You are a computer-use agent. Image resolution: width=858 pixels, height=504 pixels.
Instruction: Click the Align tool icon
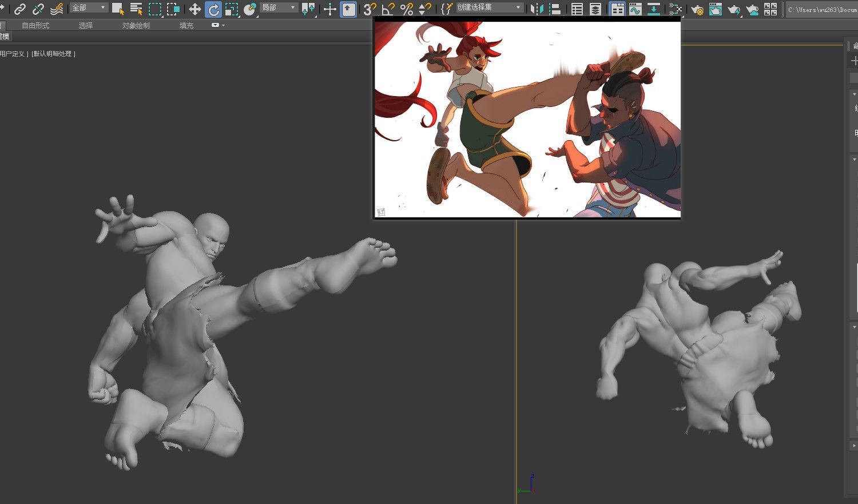click(x=554, y=9)
